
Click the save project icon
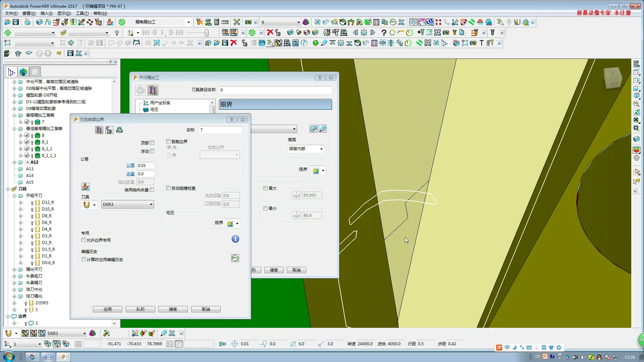(x=16, y=22)
